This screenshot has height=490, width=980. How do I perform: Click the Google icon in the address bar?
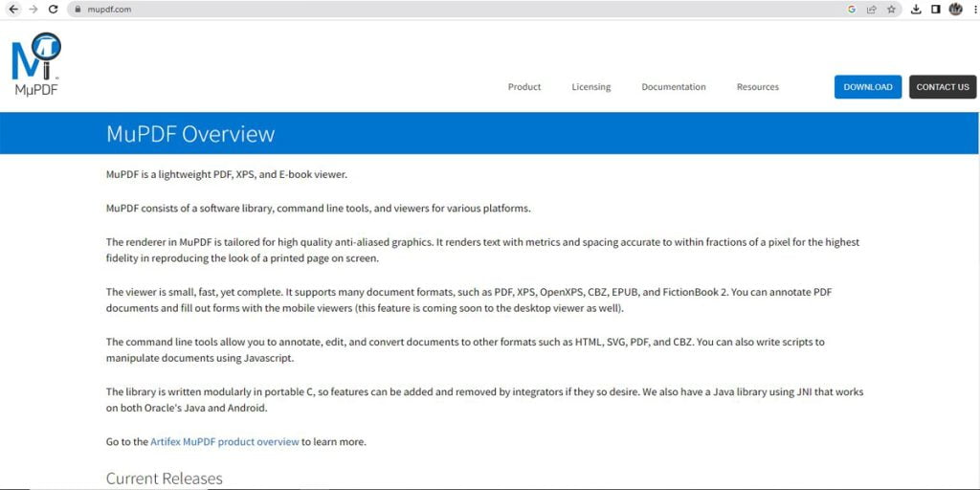point(851,10)
